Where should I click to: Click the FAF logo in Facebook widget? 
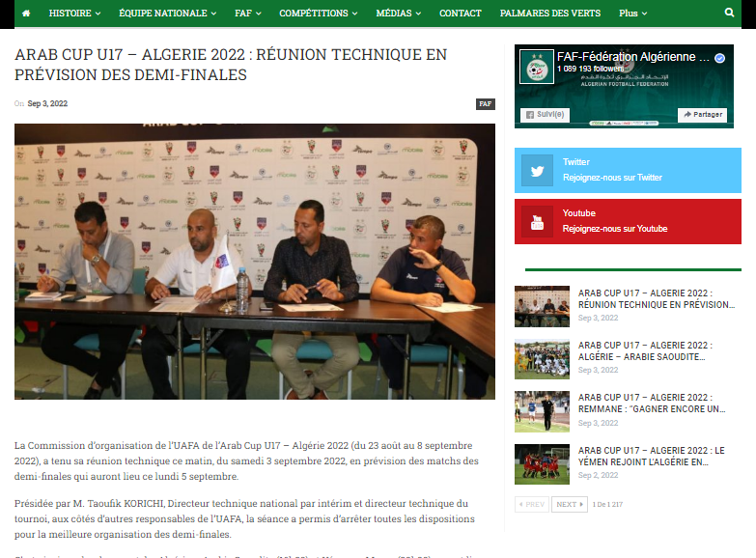537,67
